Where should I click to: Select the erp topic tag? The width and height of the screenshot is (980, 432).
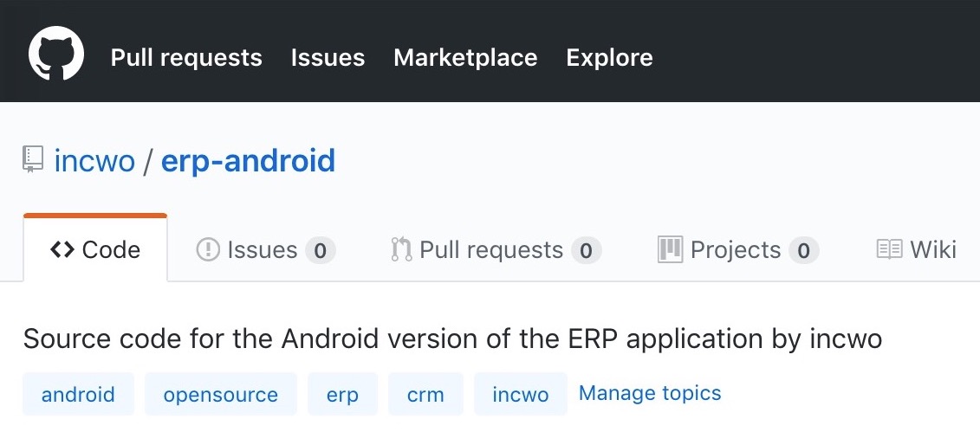342,394
